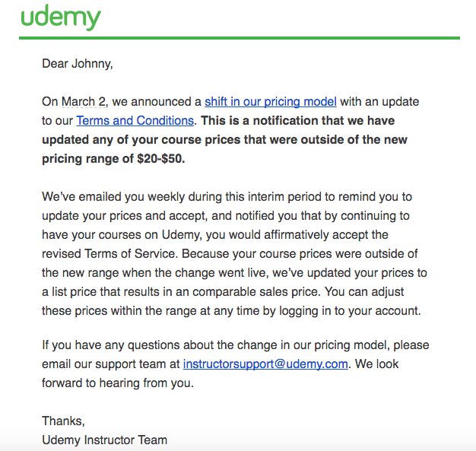This screenshot has height=451, width=476.
Task: Click the "Dear Johnny," greeting
Action: (x=77, y=64)
